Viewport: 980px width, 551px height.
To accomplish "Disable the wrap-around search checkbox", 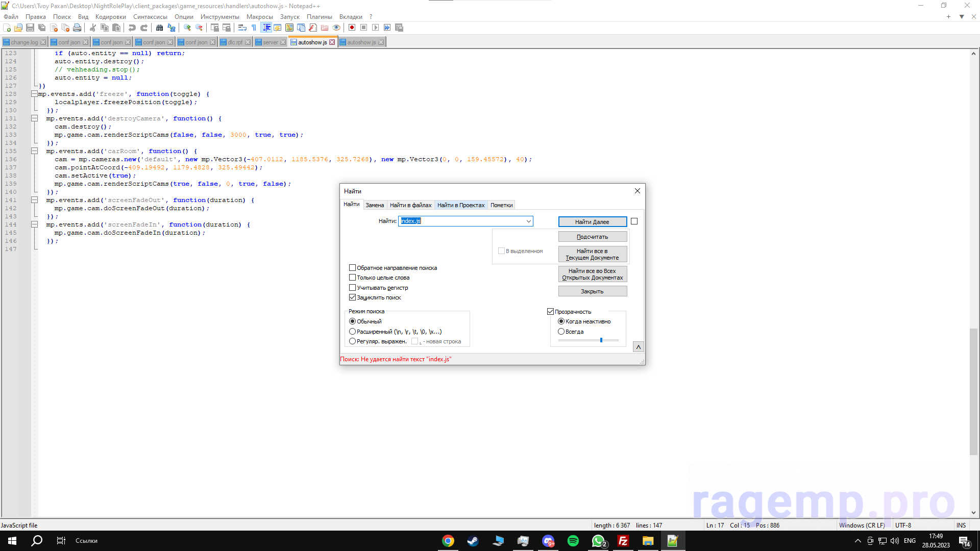I will (x=352, y=297).
